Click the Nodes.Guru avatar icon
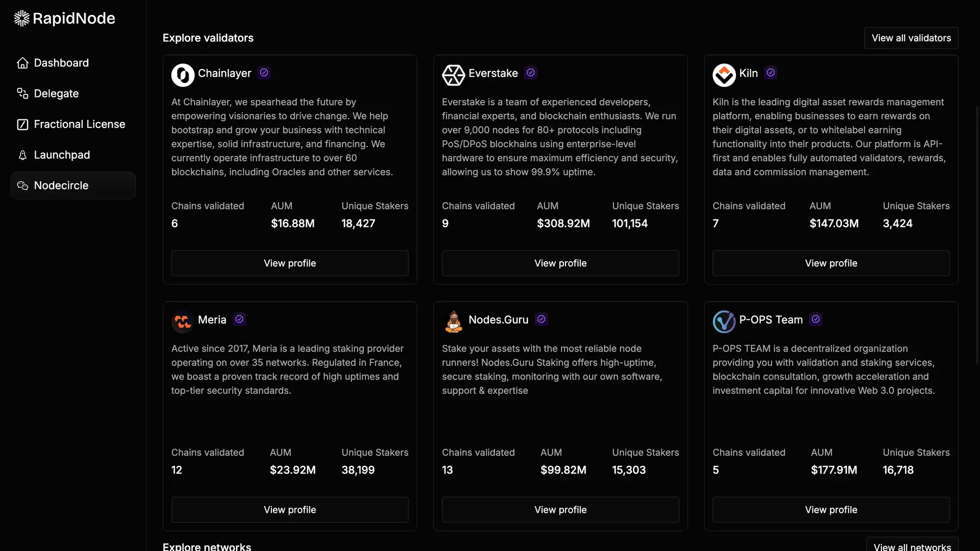Screen dimensions: 980x551 [453, 321]
